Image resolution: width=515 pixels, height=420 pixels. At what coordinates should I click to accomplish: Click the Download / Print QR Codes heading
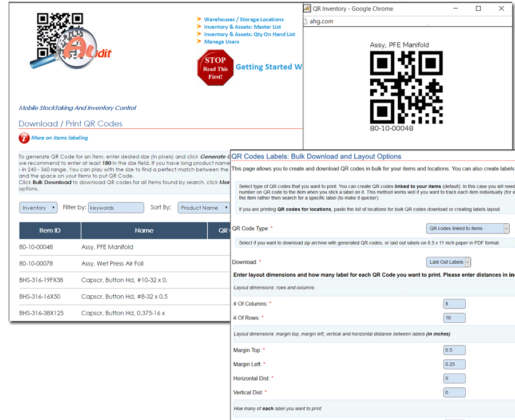pos(70,124)
